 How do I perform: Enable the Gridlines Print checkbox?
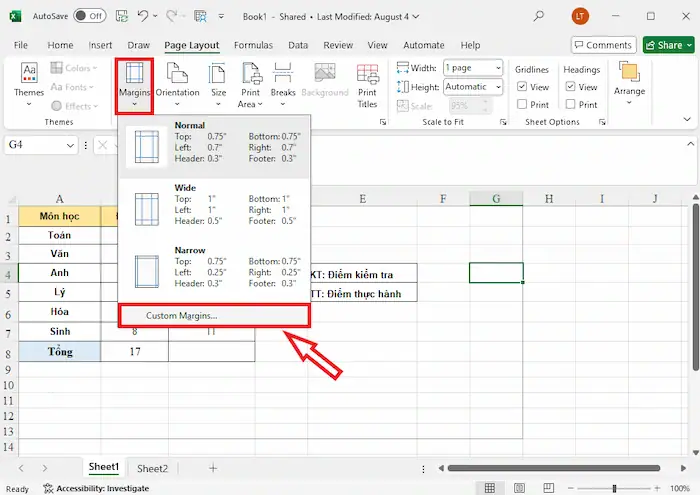(x=521, y=104)
